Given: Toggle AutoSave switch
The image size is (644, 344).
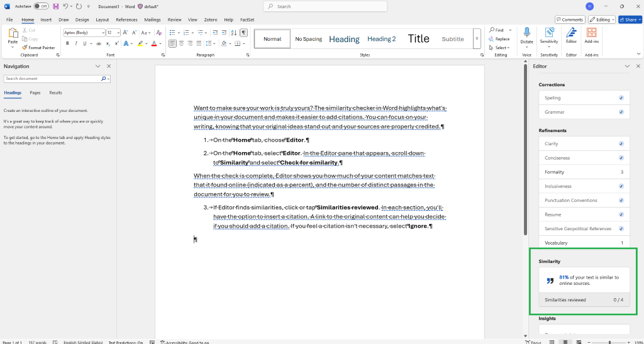Looking at the screenshot, I should 41,6.
